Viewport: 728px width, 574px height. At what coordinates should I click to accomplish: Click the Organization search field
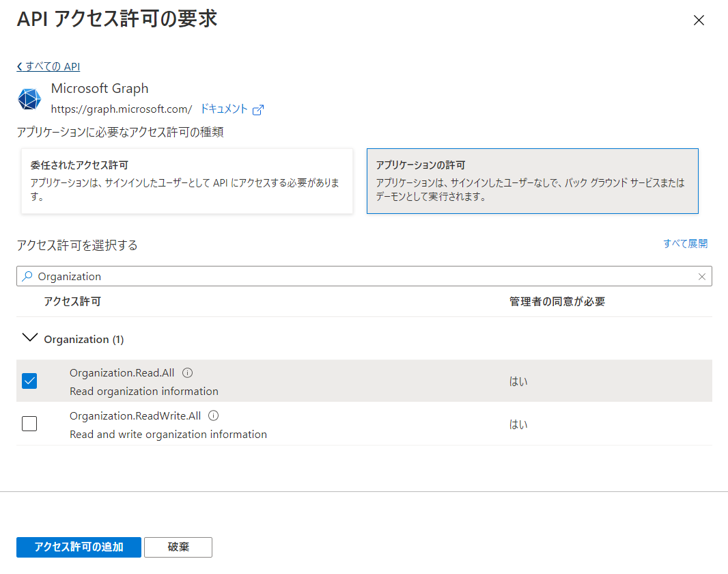point(364,276)
